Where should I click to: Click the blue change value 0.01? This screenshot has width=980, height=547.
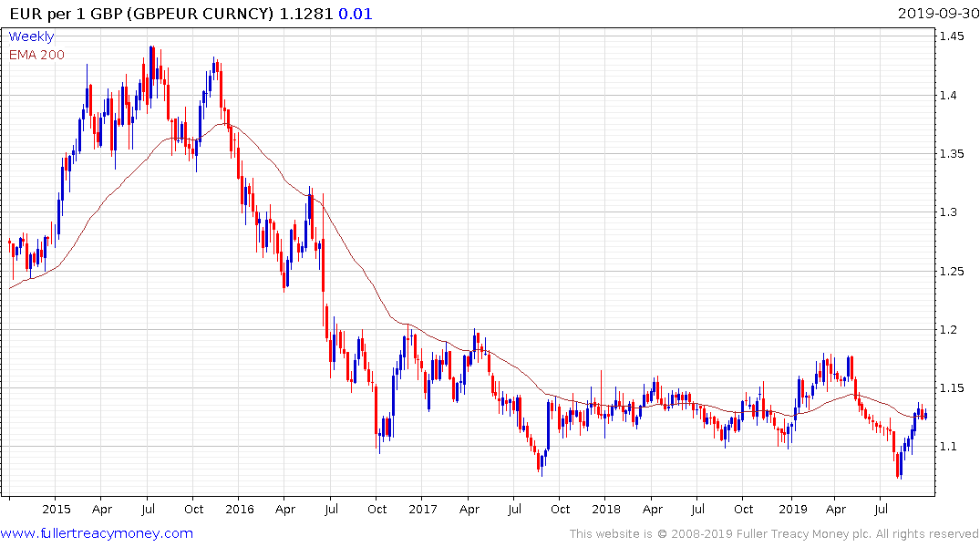(x=356, y=14)
